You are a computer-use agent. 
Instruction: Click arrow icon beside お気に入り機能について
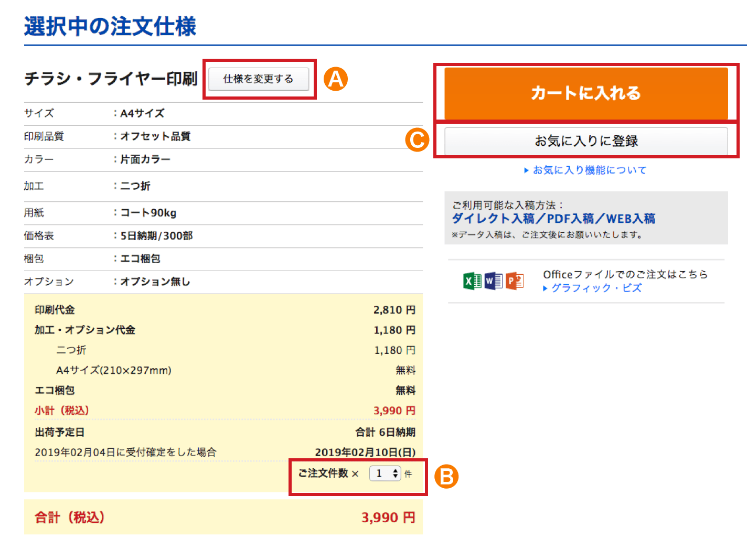click(526, 170)
